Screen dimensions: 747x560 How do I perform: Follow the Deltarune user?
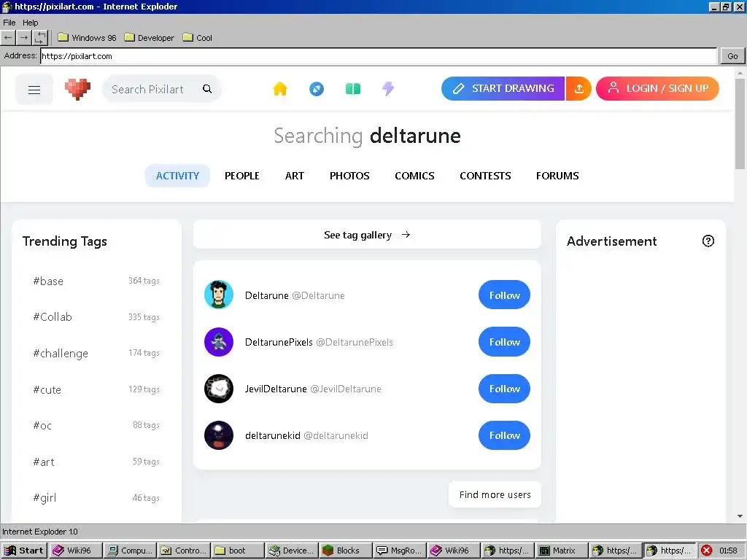click(504, 295)
